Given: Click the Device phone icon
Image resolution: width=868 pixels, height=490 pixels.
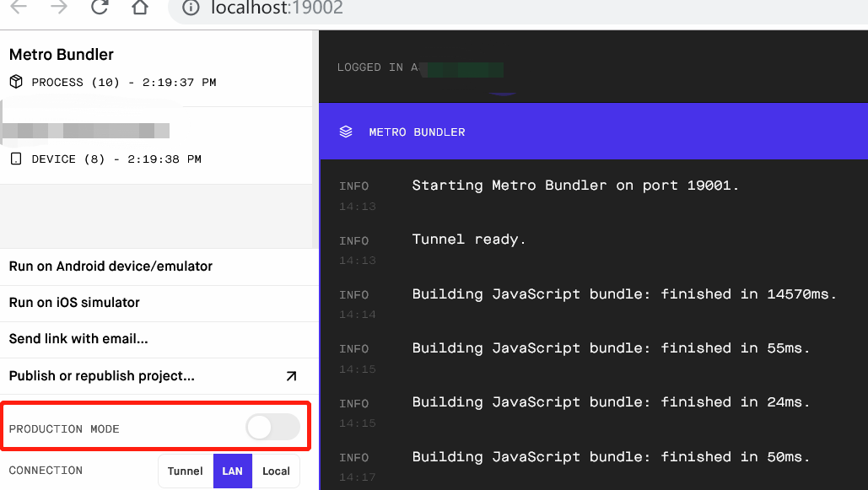Looking at the screenshot, I should [x=16, y=159].
